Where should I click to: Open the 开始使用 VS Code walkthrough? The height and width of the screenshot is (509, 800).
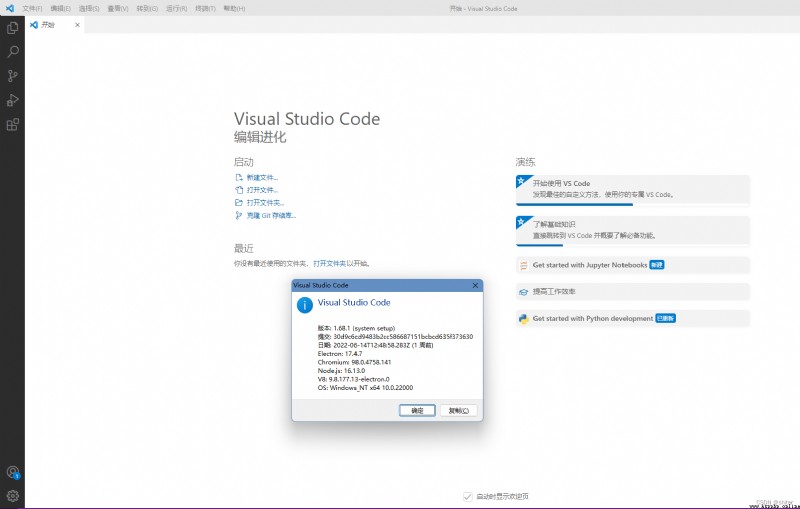(x=633, y=190)
